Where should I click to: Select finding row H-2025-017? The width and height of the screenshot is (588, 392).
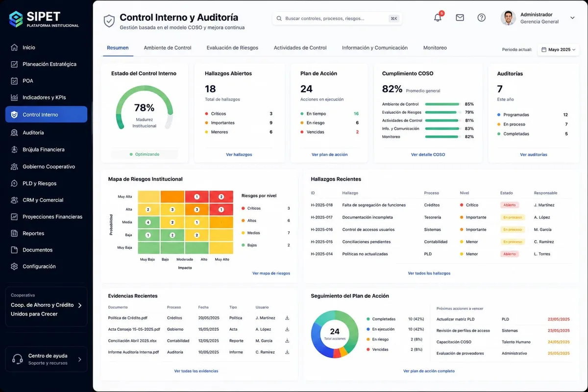[441, 217]
